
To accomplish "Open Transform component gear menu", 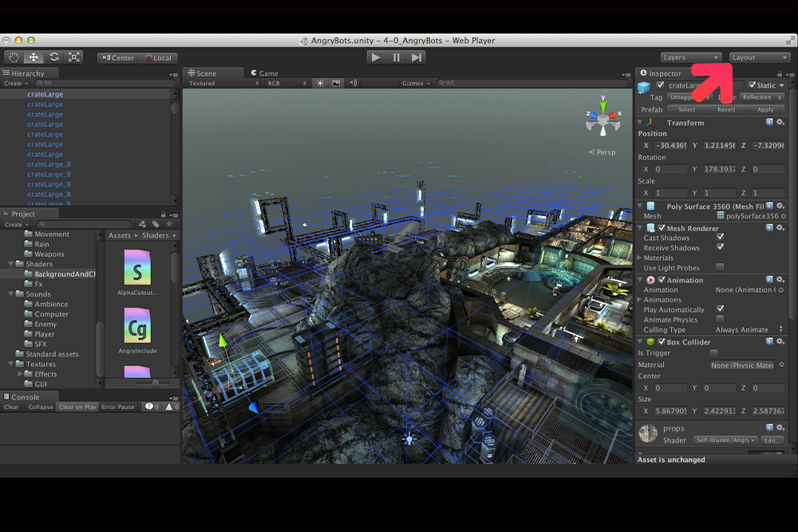I will point(780,122).
